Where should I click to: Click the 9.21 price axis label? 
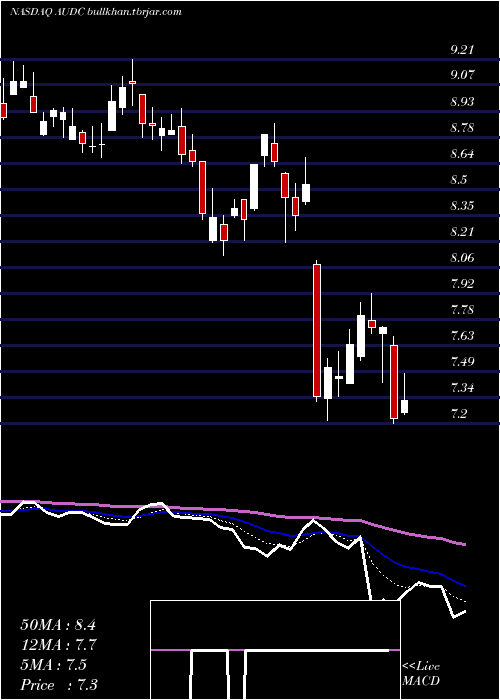462,50
